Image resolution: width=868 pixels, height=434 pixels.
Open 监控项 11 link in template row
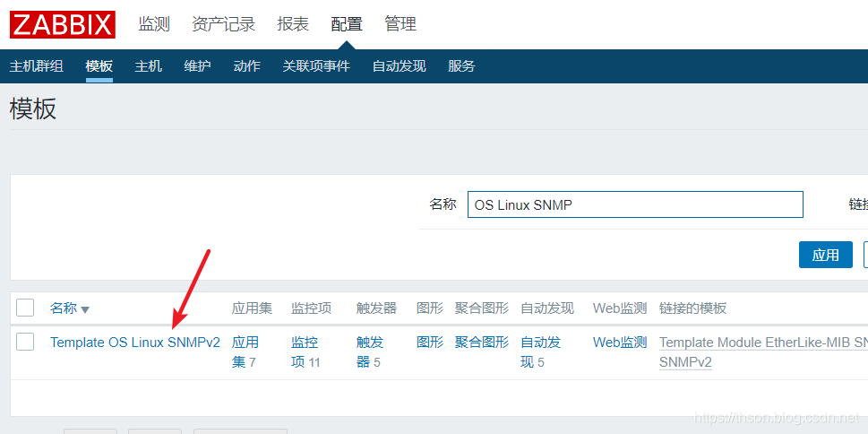pos(305,352)
